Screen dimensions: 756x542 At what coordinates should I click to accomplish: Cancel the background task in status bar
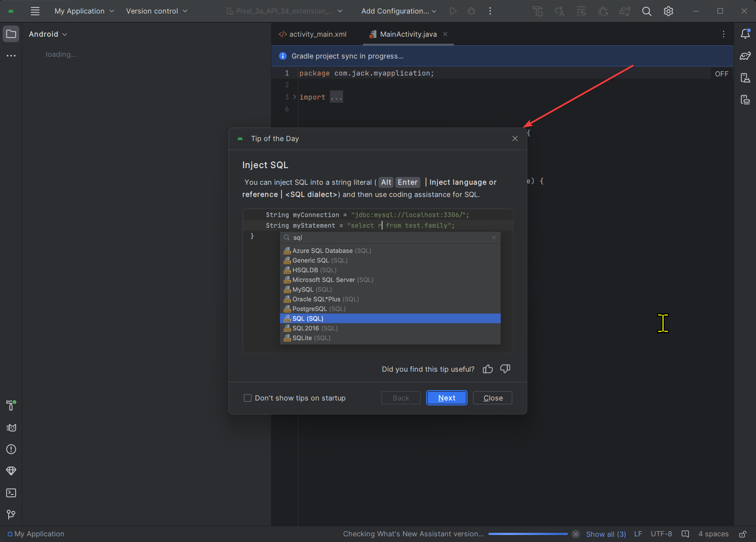coord(576,534)
